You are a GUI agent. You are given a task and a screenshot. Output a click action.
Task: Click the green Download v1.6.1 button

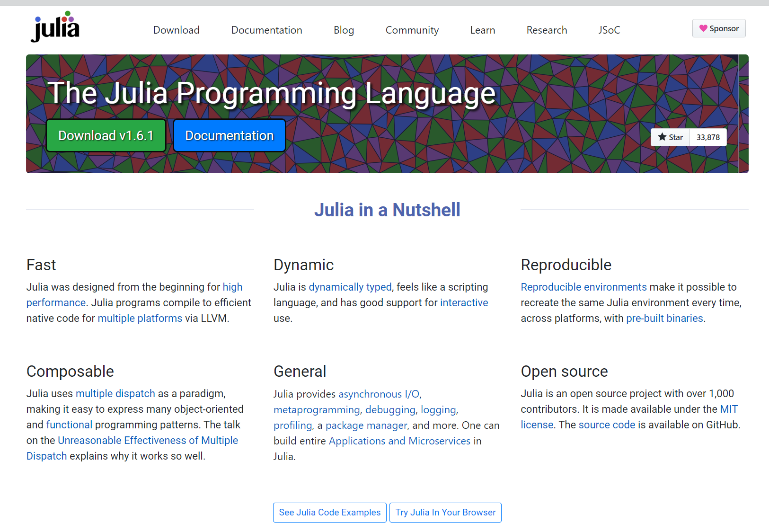pos(106,136)
